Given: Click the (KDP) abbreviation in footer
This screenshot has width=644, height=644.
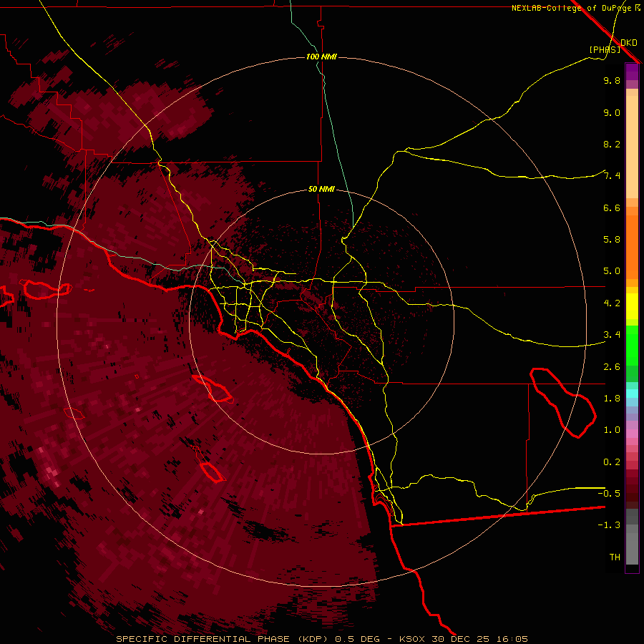Looking at the screenshot, I should pyautogui.click(x=314, y=639).
